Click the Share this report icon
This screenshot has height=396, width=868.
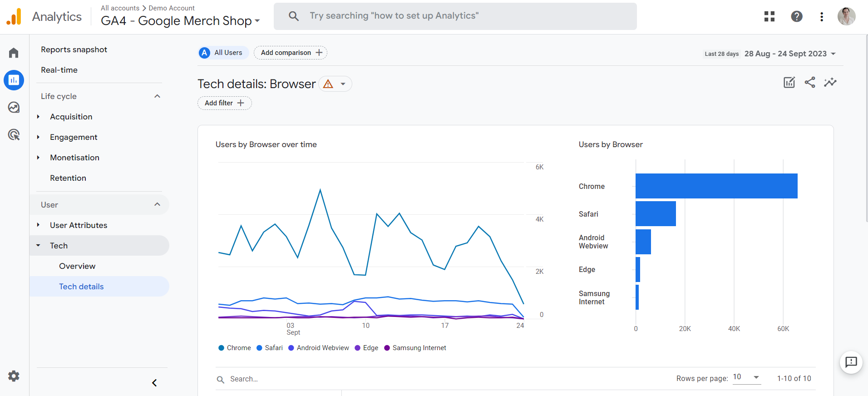tap(810, 82)
